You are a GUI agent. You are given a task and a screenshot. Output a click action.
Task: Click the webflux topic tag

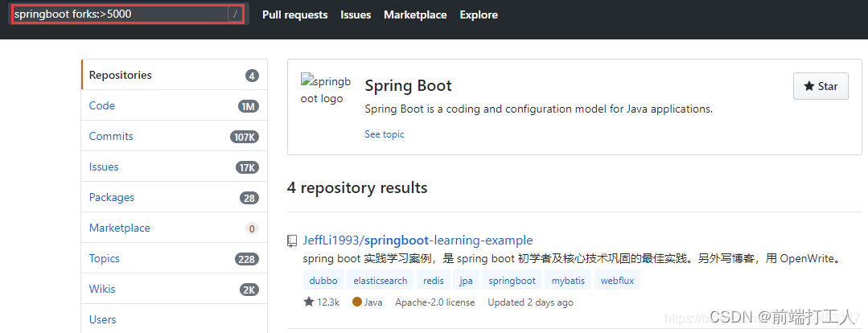[618, 281]
